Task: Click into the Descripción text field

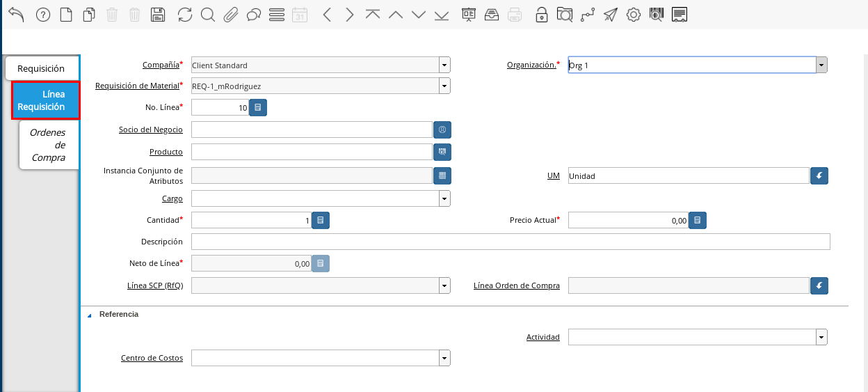Action: point(510,242)
